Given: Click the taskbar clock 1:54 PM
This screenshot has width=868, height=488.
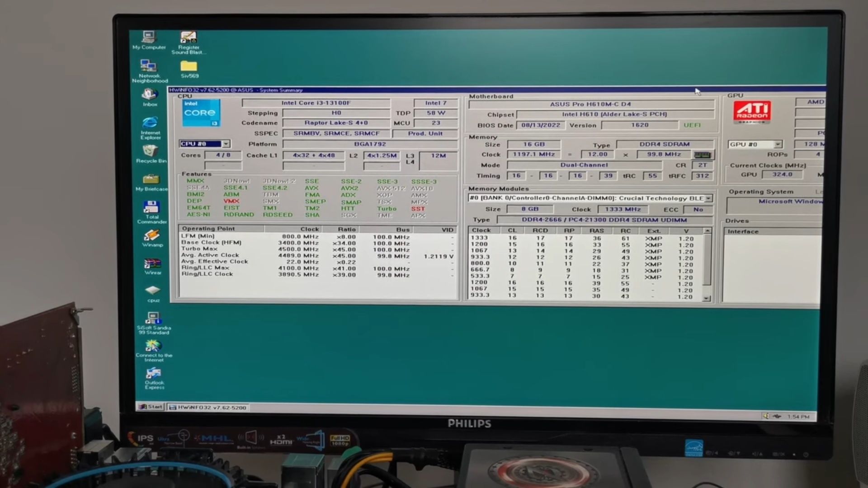Looking at the screenshot, I should click(798, 417).
